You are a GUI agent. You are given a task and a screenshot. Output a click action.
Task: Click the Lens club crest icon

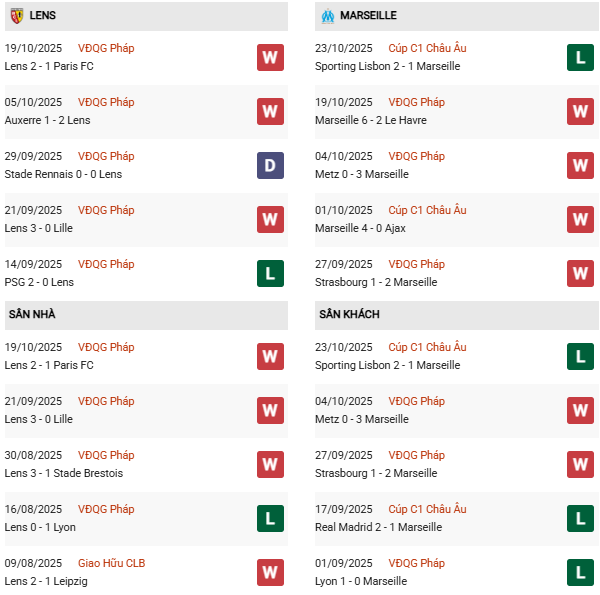[17, 16]
